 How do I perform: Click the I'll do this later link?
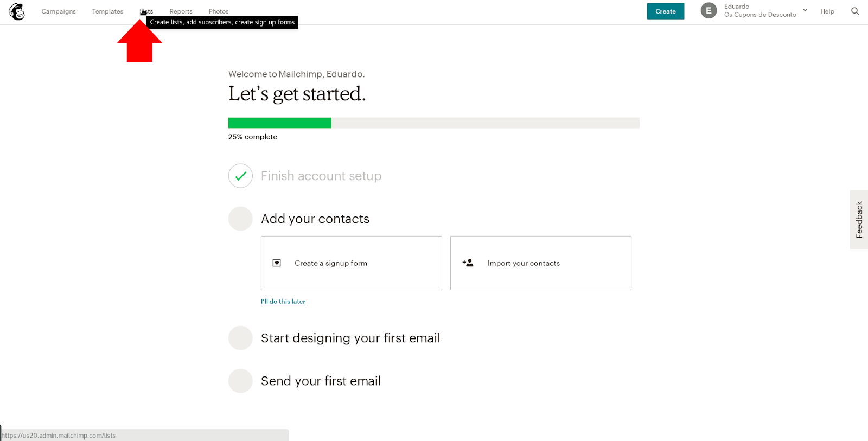(283, 302)
